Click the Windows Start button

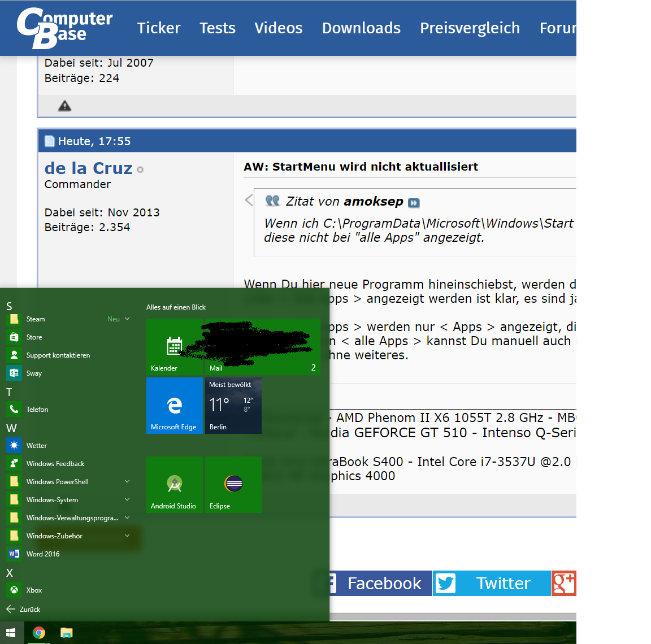pos(11,633)
